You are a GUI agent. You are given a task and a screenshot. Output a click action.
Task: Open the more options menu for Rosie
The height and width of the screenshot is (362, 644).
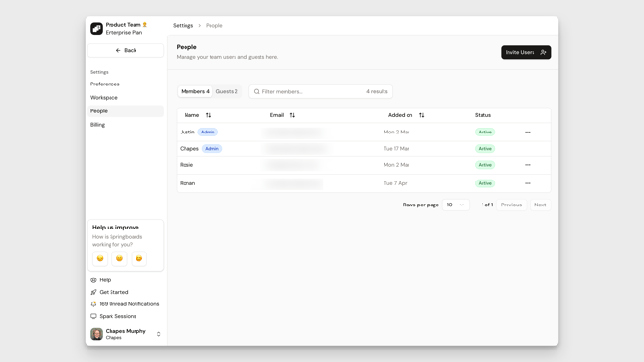pos(528,165)
